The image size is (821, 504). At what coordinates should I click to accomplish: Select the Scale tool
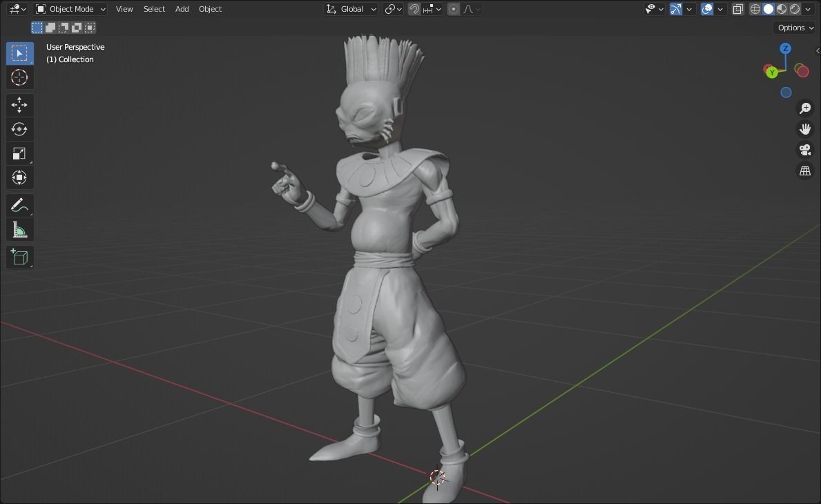click(19, 153)
